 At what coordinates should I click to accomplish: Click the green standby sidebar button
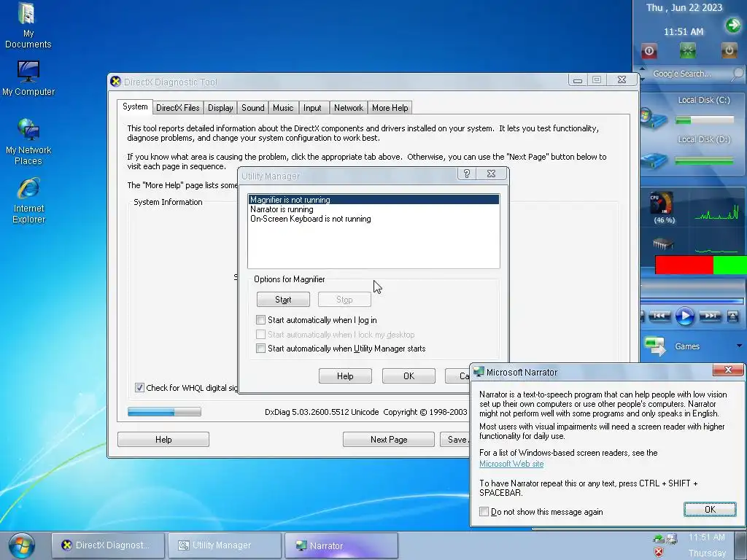click(x=687, y=50)
